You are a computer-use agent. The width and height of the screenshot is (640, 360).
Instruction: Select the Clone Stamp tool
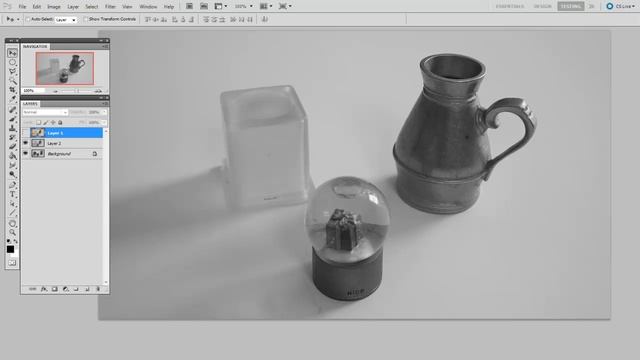click(x=12, y=128)
